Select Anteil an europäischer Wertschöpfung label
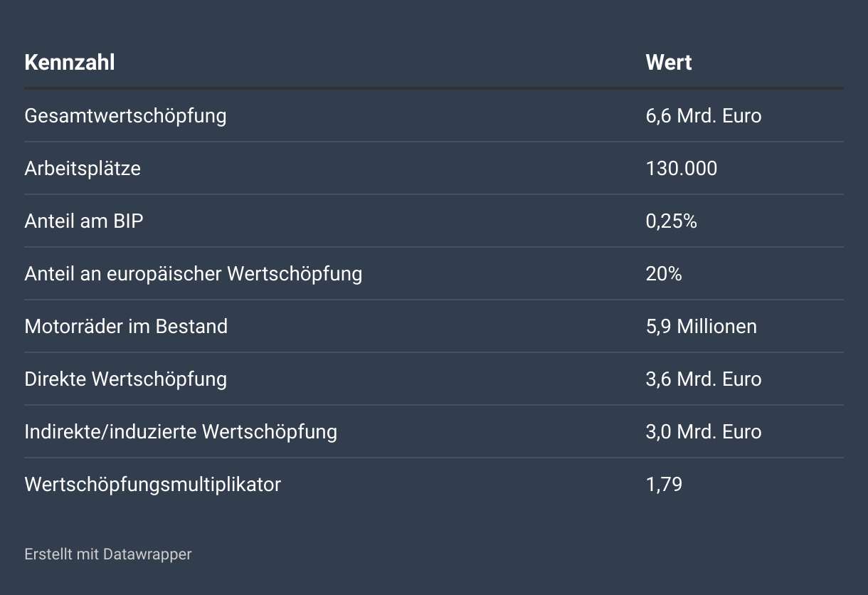Image resolution: width=868 pixels, height=595 pixels. coord(193,273)
